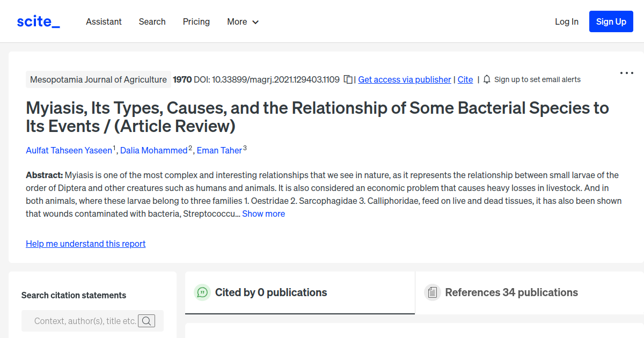Expand journal tag Mesopotamia Journal of Agriculture
Viewport: 644px width, 338px height.
[98, 79]
